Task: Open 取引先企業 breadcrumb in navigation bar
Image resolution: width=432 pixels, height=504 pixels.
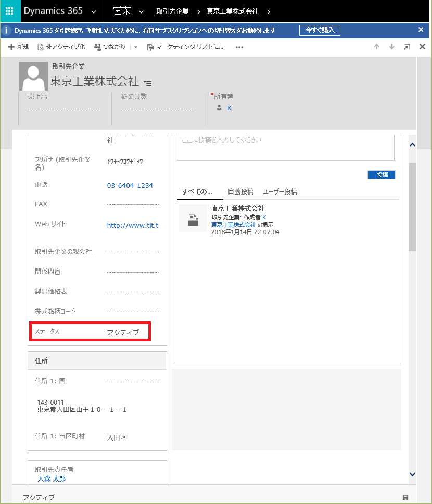Action: [172, 11]
